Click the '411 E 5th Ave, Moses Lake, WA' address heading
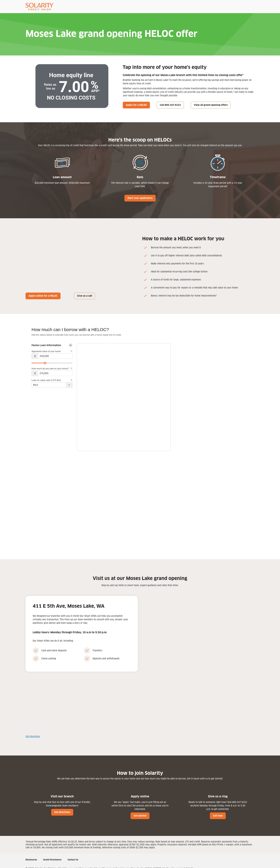This screenshot has width=280, height=868. tap(68, 606)
